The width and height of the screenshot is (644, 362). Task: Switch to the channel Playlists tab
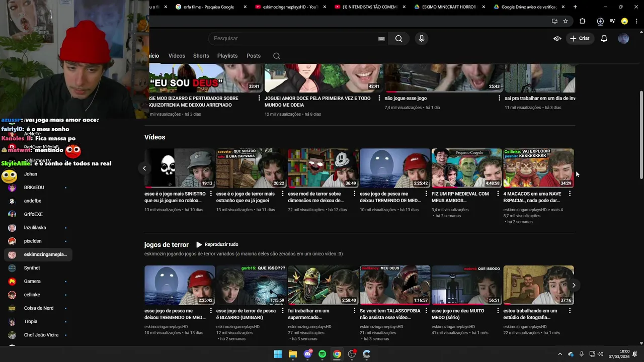point(227,56)
